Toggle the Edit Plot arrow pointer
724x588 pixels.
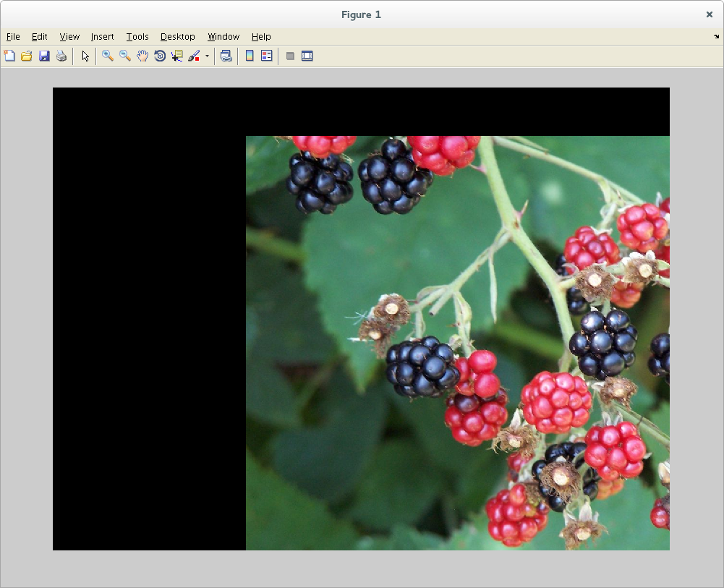pyautogui.click(x=85, y=56)
